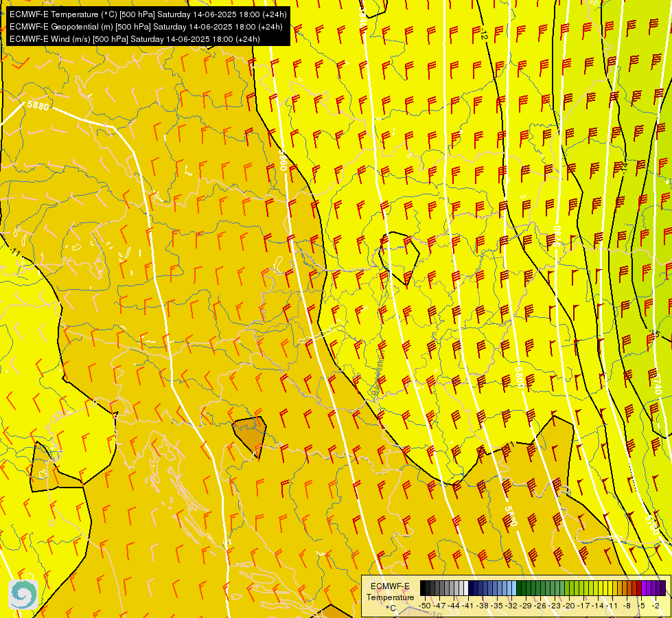The width and height of the screenshot is (672, 618).
Task: Click the swirl logo icon in the corner
Action: point(23,595)
